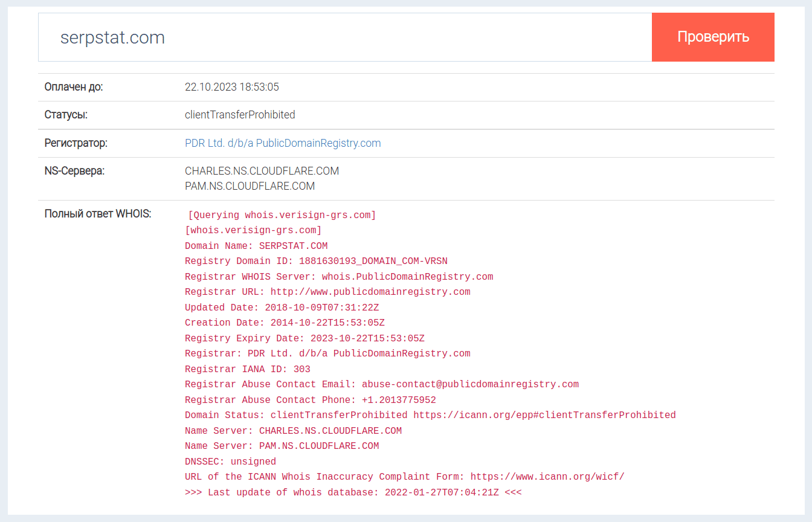Select CHARLES.NS.CLOUDFLARE.COM in NS-Сервера row

coord(262,171)
